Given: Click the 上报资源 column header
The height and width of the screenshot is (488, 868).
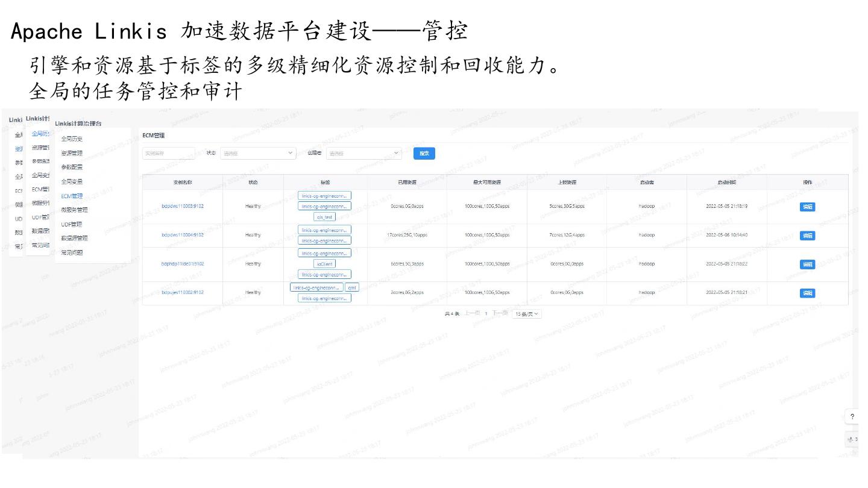Looking at the screenshot, I should (x=567, y=182).
